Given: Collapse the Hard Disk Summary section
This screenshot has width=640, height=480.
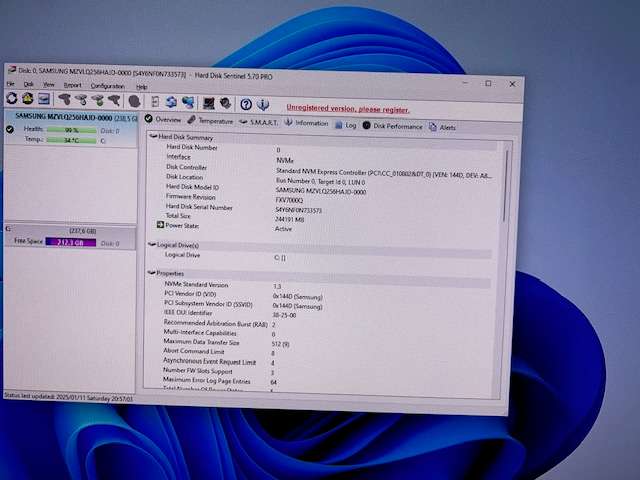Looking at the screenshot, I should click(x=152, y=137).
